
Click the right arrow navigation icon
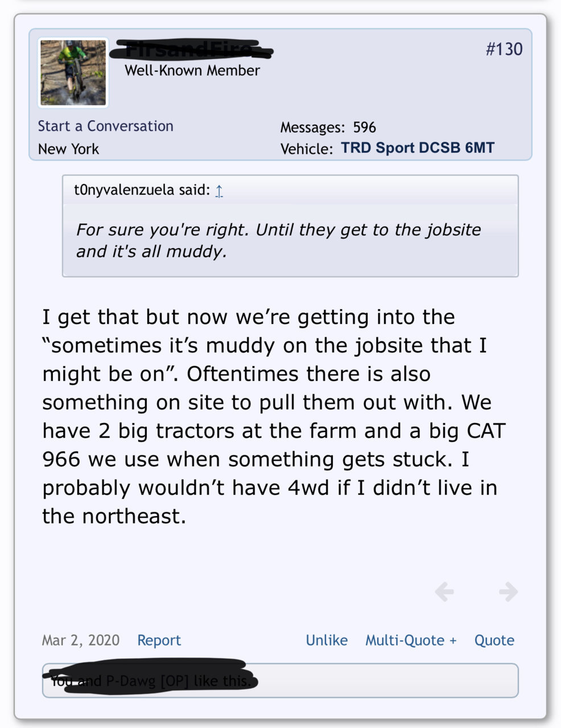(508, 592)
